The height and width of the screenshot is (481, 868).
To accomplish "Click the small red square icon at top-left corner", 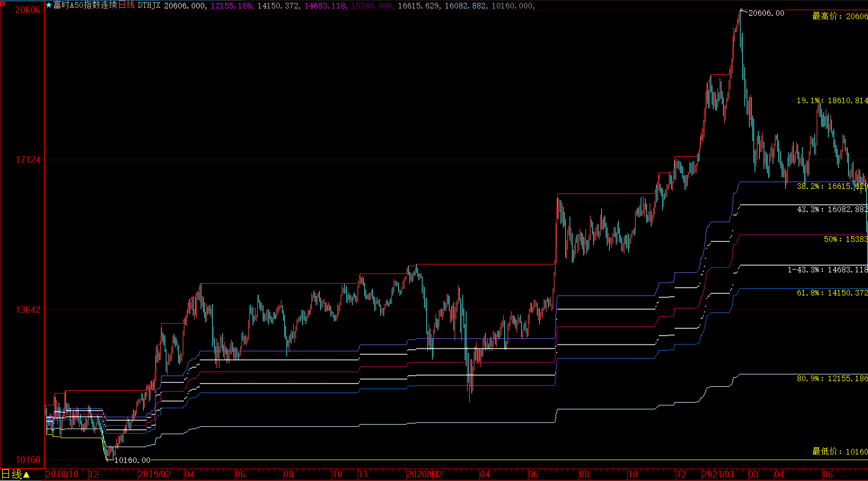I will coord(3,3).
